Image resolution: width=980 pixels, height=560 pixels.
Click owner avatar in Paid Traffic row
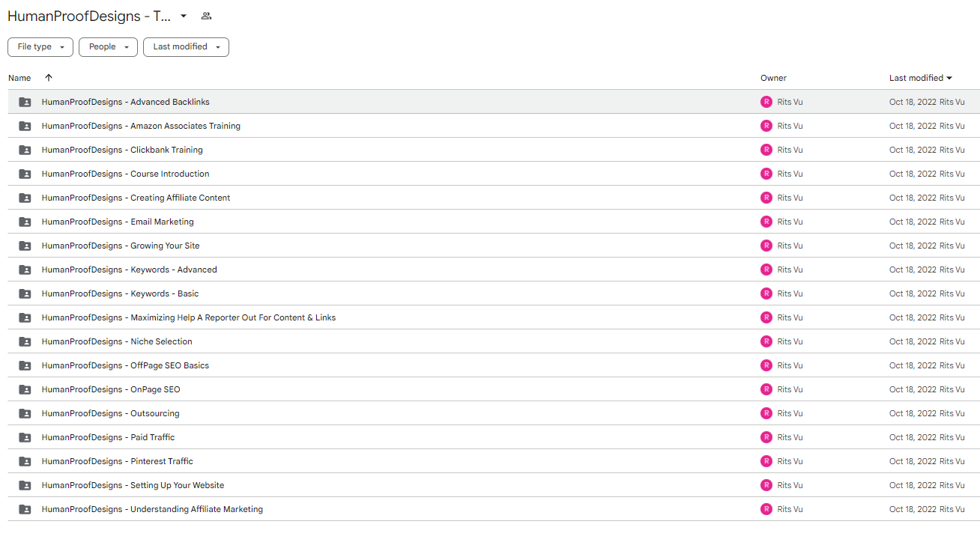(x=766, y=437)
